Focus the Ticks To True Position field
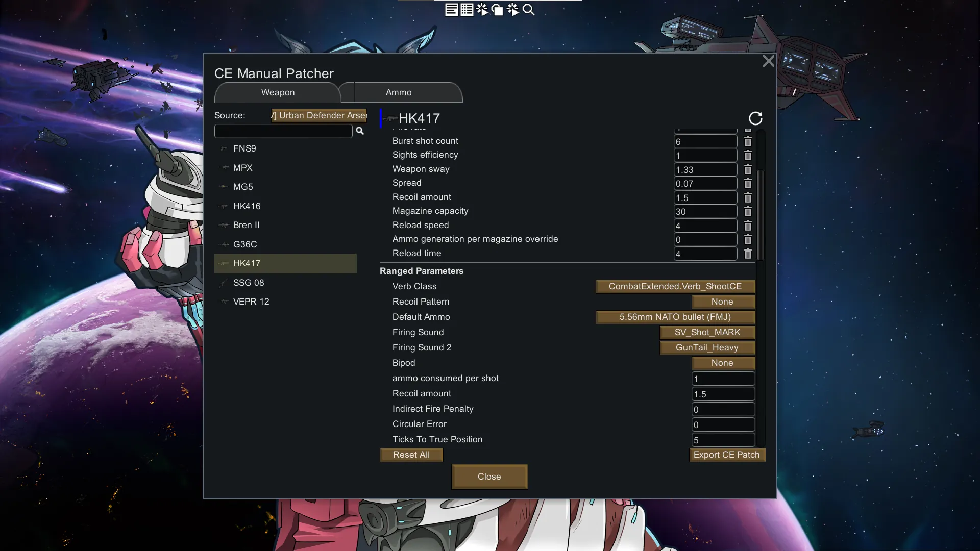The image size is (980, 551). click(723, 440)
